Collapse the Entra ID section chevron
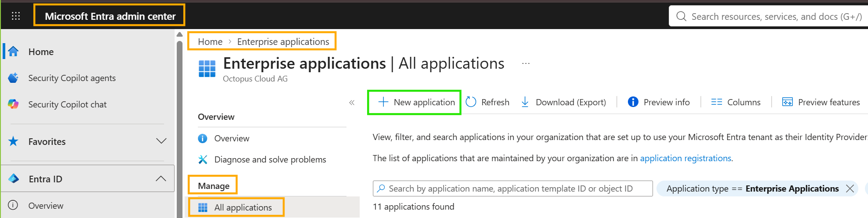 tap(161, 179)
